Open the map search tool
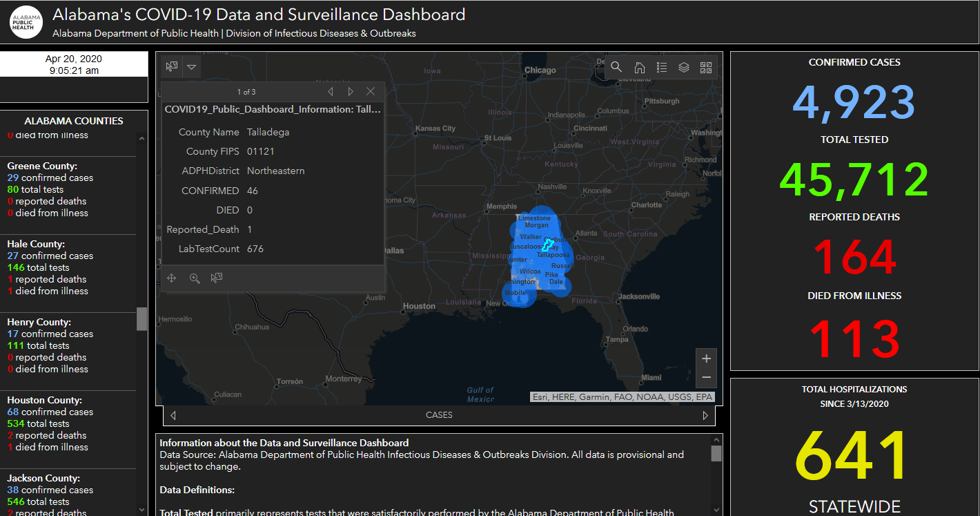 coord(616,67)
